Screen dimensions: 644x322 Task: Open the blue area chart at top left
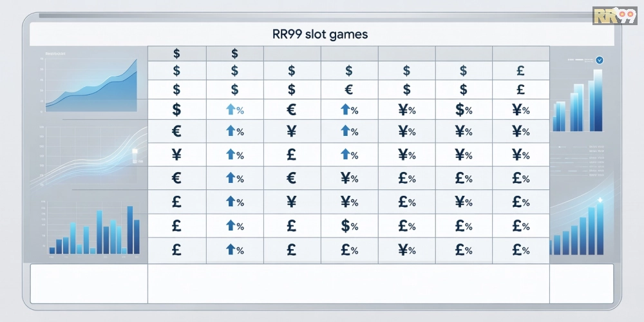point(91,85)
